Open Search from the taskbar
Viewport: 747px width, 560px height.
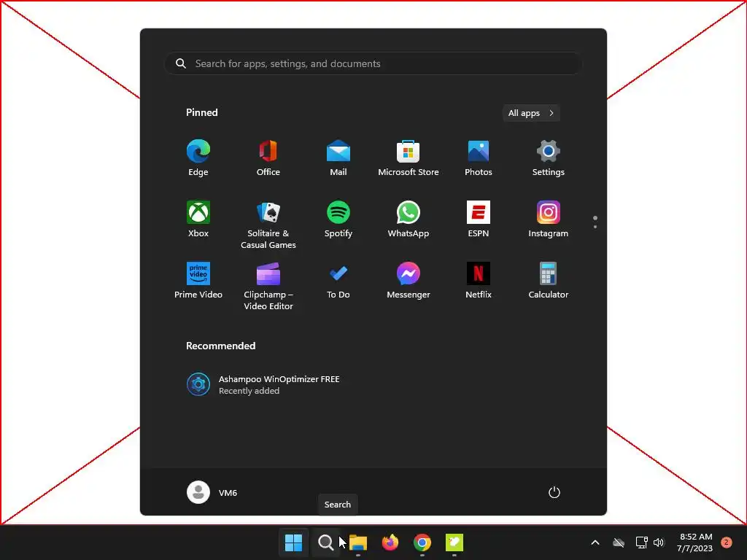[326, 542]
